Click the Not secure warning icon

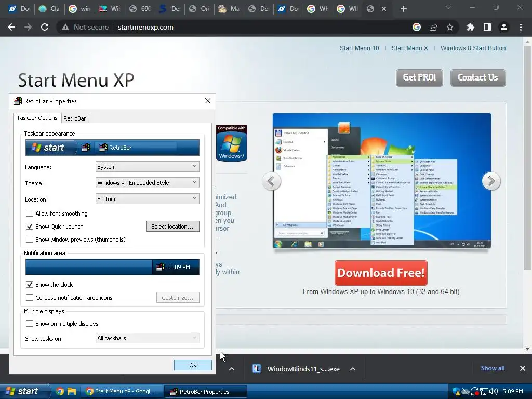65,27
